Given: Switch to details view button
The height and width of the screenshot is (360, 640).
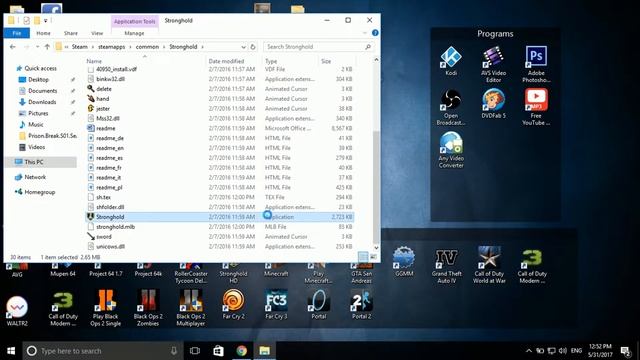Looking at the screenshot, I should pyautogui.click(x=363, y=257).
